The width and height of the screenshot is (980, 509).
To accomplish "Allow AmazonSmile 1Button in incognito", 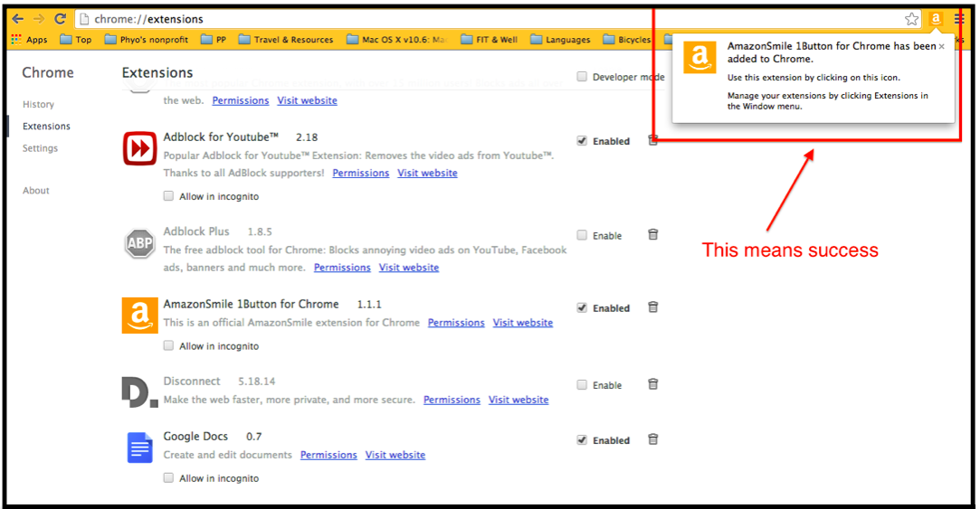I will click(168, 345).
